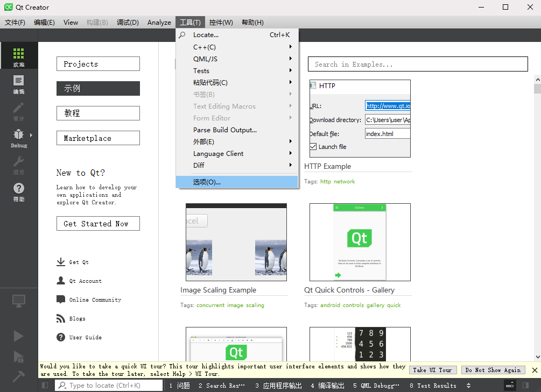This screenshot has width=541, height=392.
Task: Click the Qt Creator logo in title bar
Action: tap(9, 7)
